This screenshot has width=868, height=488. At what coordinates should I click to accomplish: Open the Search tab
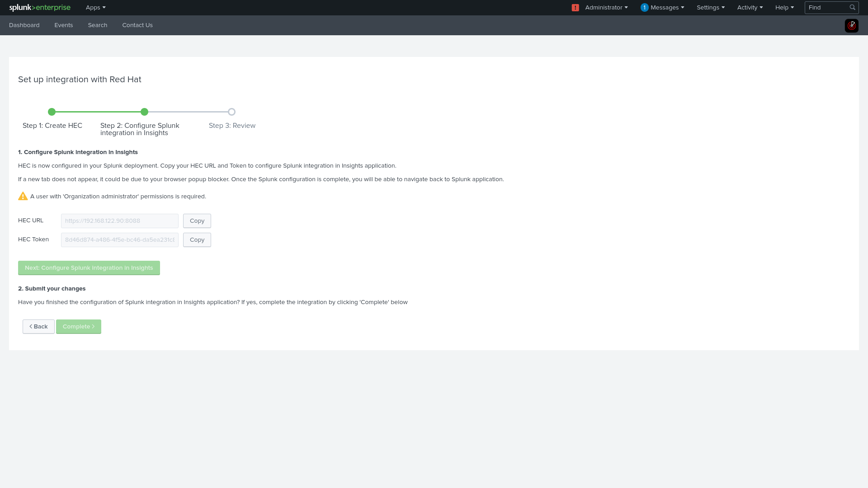[98, 25]
